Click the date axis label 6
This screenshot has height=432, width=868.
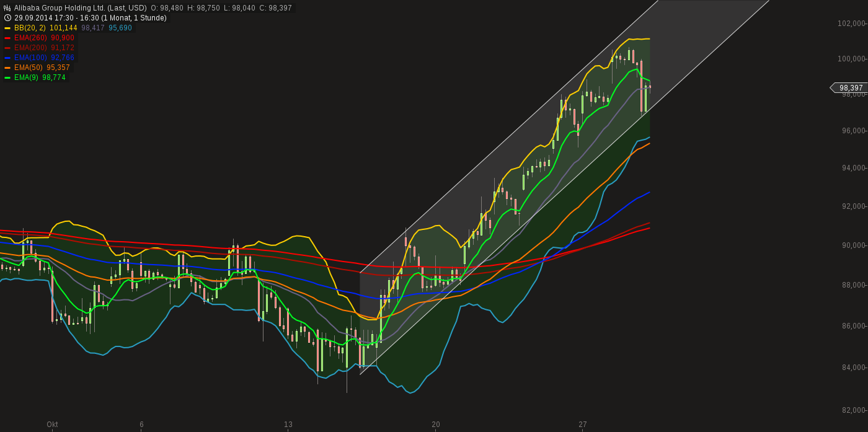(141, 425)
